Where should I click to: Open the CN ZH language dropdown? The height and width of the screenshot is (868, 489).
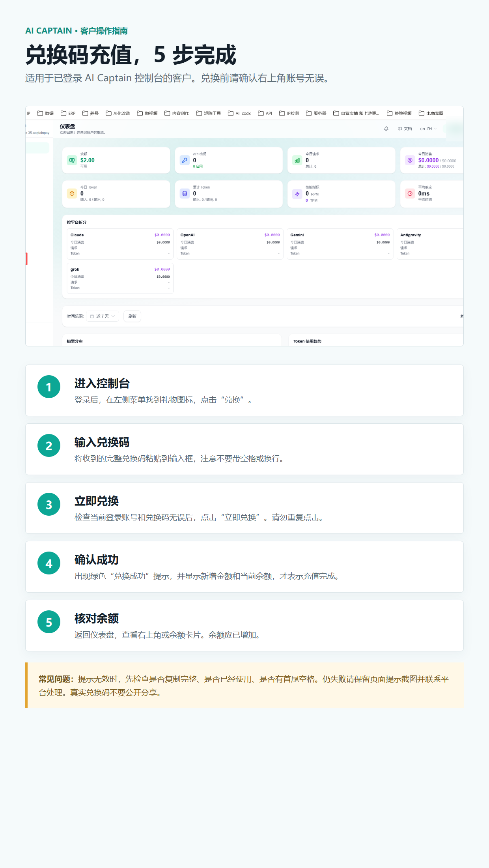point(428,129)
